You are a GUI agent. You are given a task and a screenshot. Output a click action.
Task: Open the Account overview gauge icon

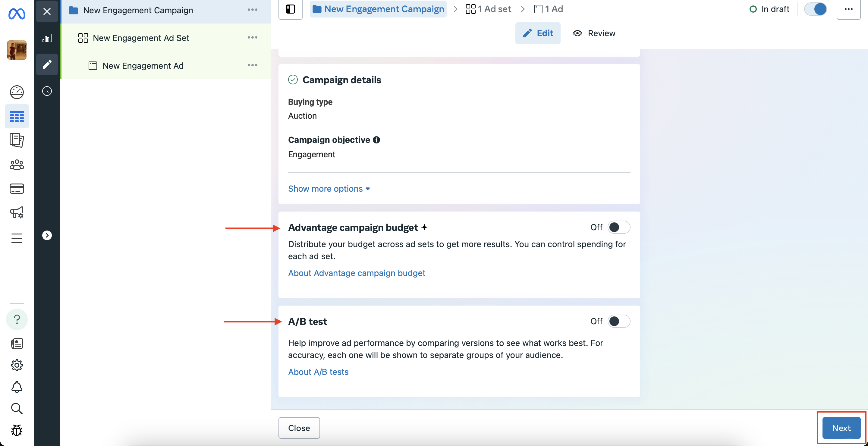pyautogui.click(x=17, y=92)
